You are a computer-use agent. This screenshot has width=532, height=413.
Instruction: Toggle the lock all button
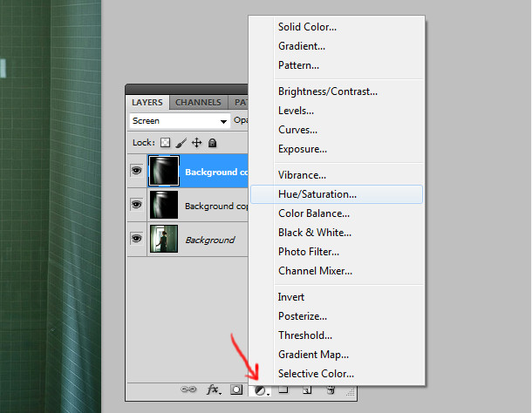[212, 142]
